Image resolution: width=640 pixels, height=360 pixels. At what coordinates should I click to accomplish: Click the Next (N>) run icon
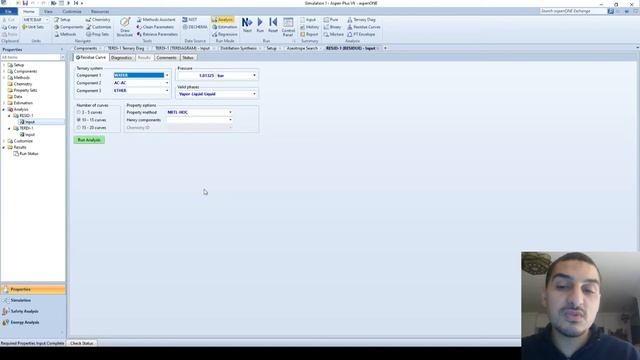(247, 25)
